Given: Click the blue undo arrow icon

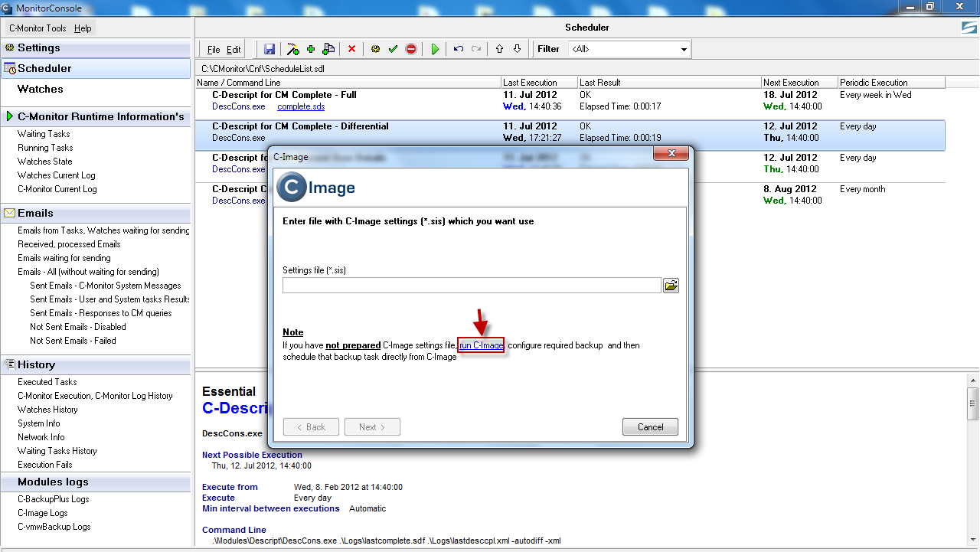Looking at the screenshot, I should [x=459, y=49].
